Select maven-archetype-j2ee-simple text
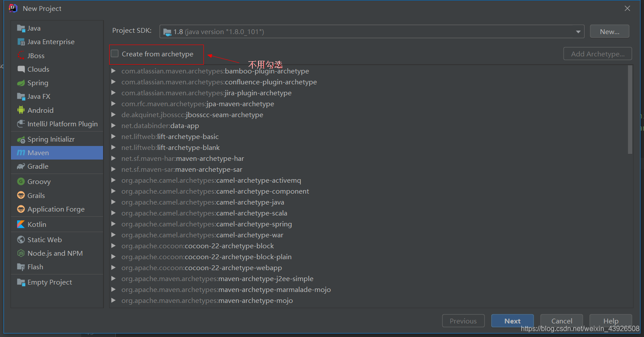Viewport: 644px width, 337px height. [x=266, y=278]
